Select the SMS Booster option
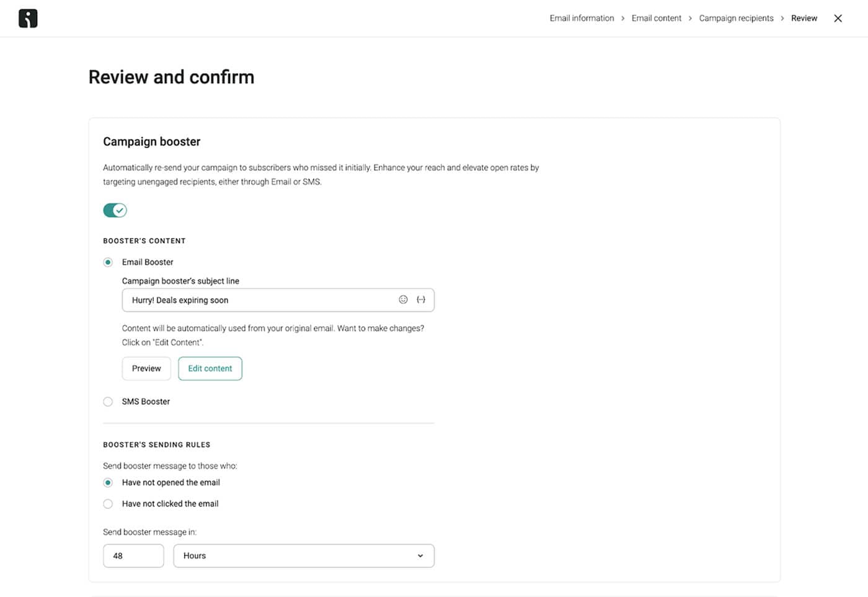Image resolution: width=868 pixels, height=597 pixels. (x=108, y=401)
